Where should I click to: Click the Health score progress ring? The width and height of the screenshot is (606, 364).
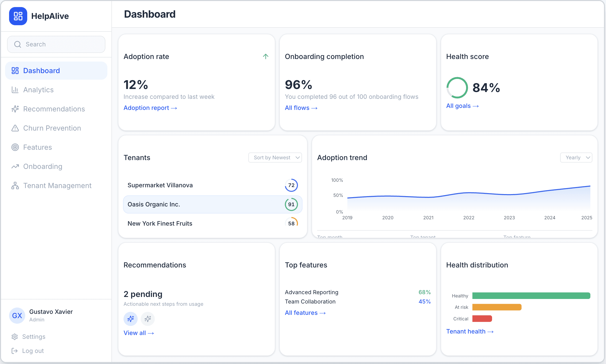click(x=457, y=88)
